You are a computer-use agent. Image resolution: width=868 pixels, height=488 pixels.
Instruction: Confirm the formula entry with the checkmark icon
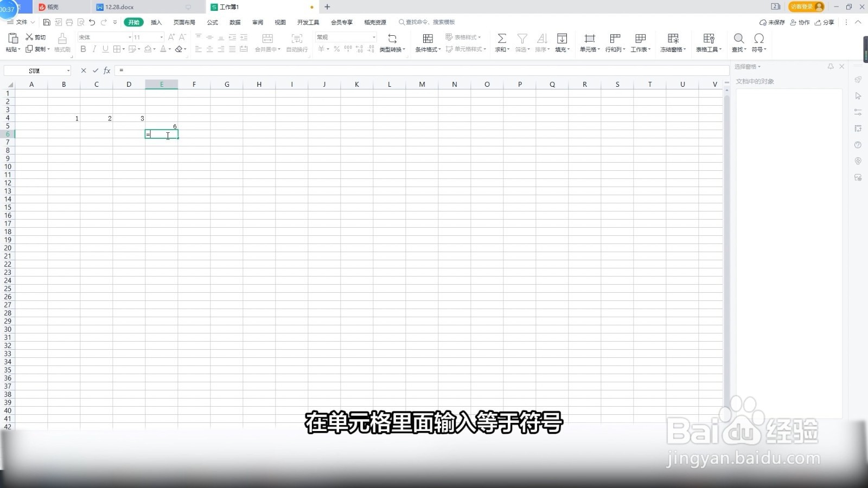coord(95,70)
